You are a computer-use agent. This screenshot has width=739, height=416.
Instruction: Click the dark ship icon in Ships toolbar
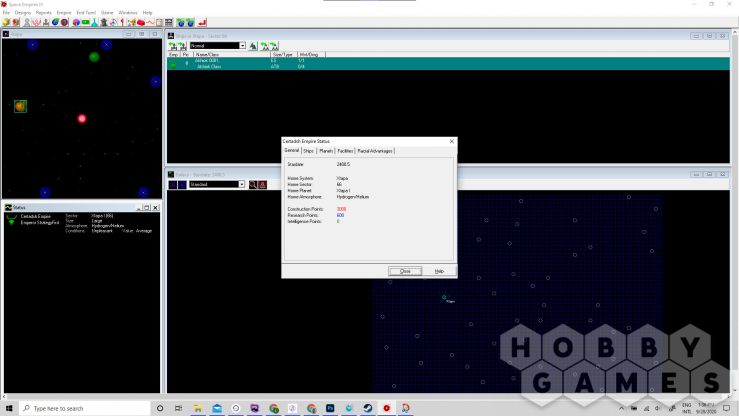(x=253, y=46)
